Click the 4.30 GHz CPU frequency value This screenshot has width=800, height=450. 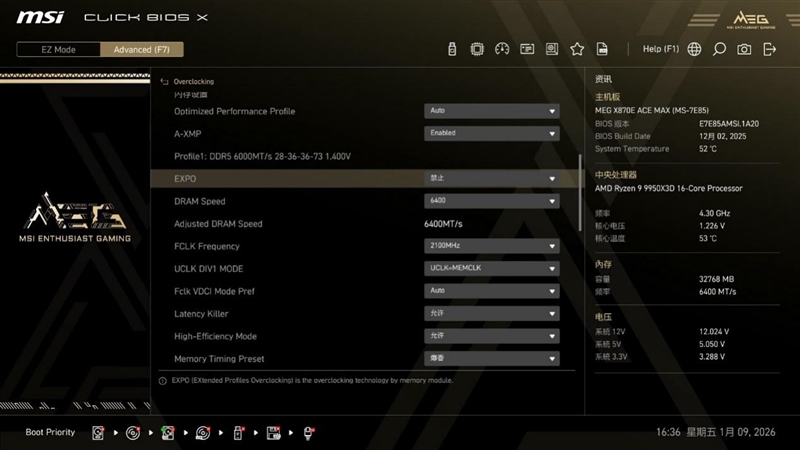pos(714,213)
